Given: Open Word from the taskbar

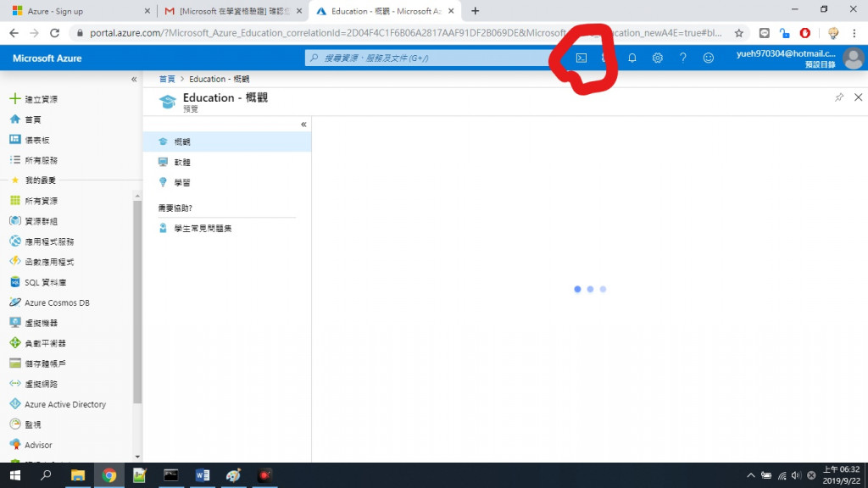Looking at the screenshot, I should tap(202, 475).
